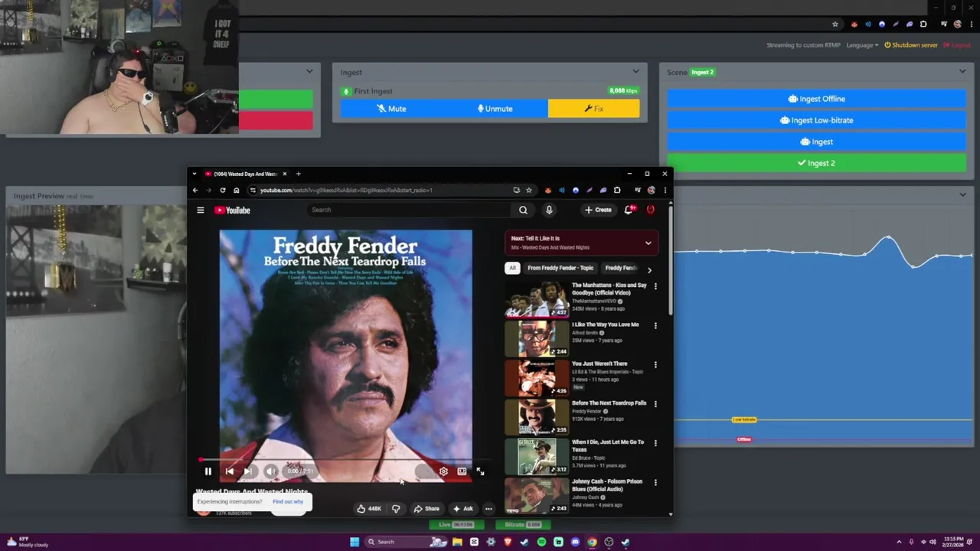Switch to Ingest Low-bitrate scene
Image resolution: width=980 pixels, height=551 pixels.
pyautogui.click(x=816, y=120)
